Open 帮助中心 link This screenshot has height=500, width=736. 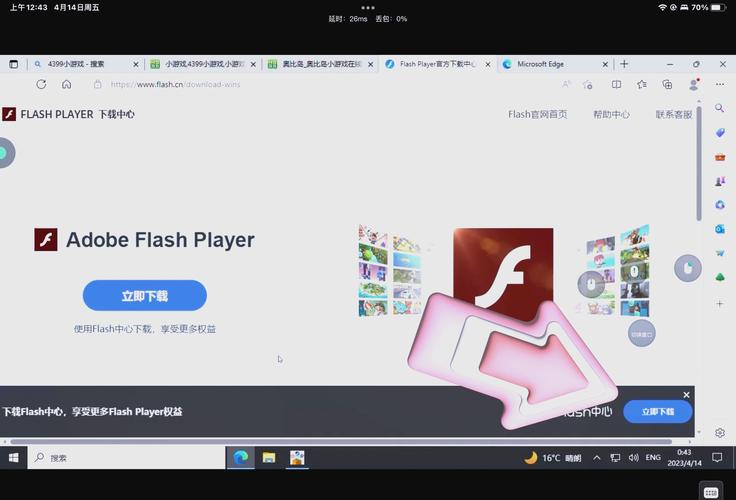coord(611,114)
